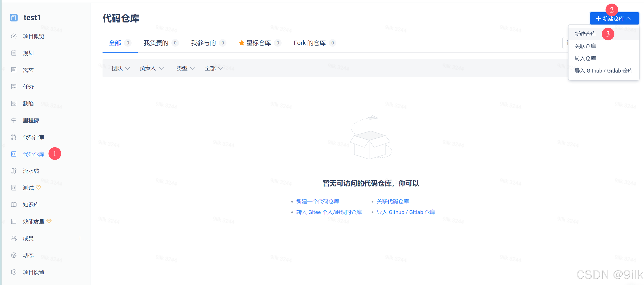
Task: Click the 效能度量 bar chart icon
Action: [14, 221]
